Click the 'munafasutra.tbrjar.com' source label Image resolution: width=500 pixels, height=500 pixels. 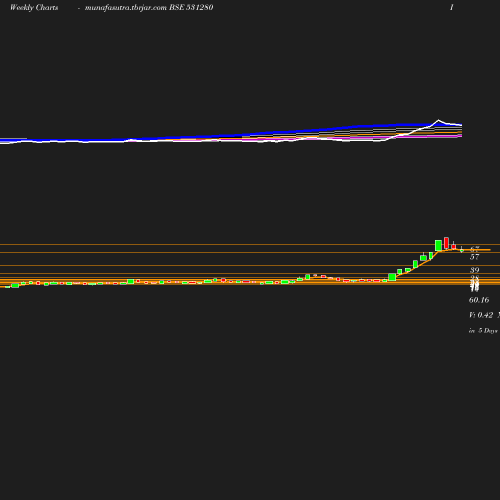pos(126,7)
